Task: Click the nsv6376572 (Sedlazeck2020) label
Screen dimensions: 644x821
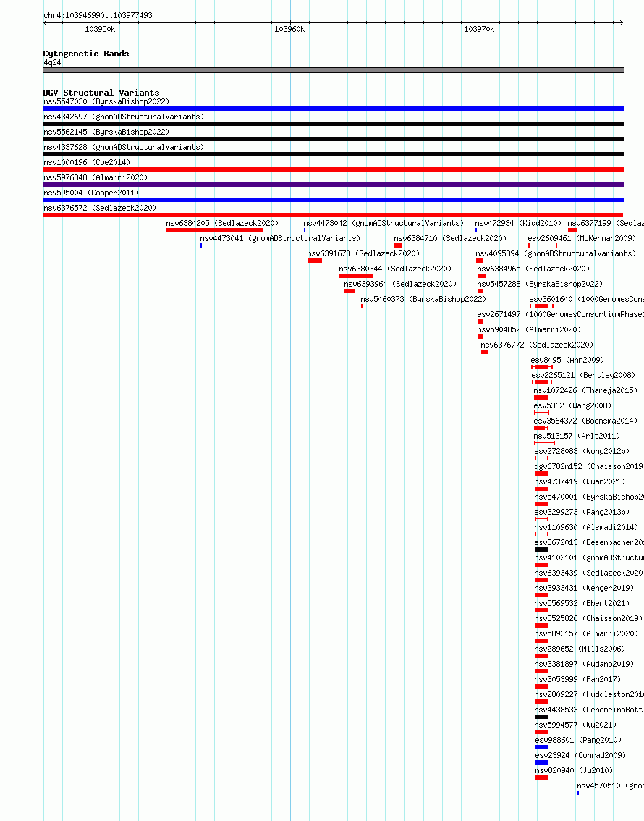Action: (x=100, y=208)
